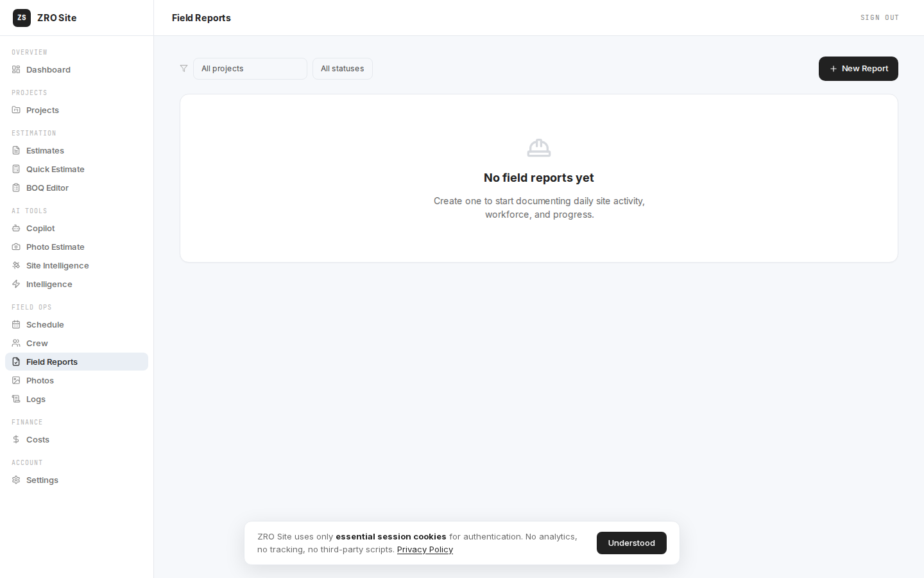924x578 pixels.
Task: Create a New Report
Action: pyautogui.click(x=859, y=69)
